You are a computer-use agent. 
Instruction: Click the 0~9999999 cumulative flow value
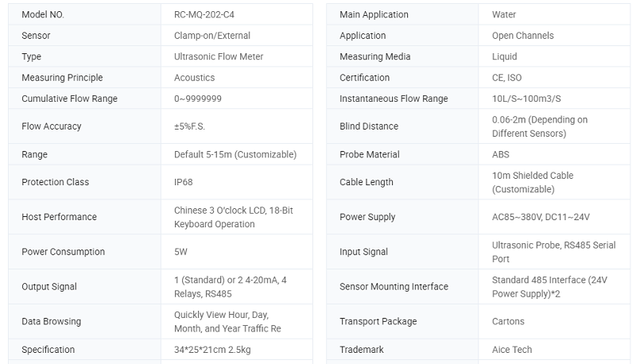198,99
